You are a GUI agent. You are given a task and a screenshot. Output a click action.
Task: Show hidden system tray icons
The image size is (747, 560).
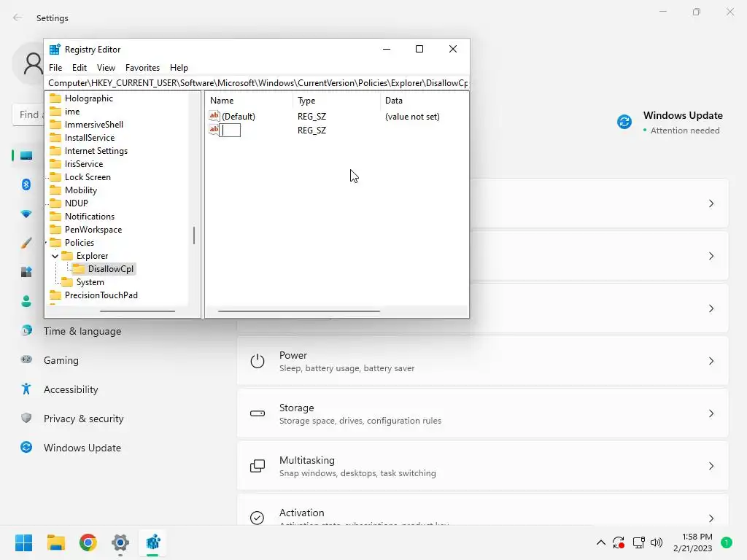[601, 542]
